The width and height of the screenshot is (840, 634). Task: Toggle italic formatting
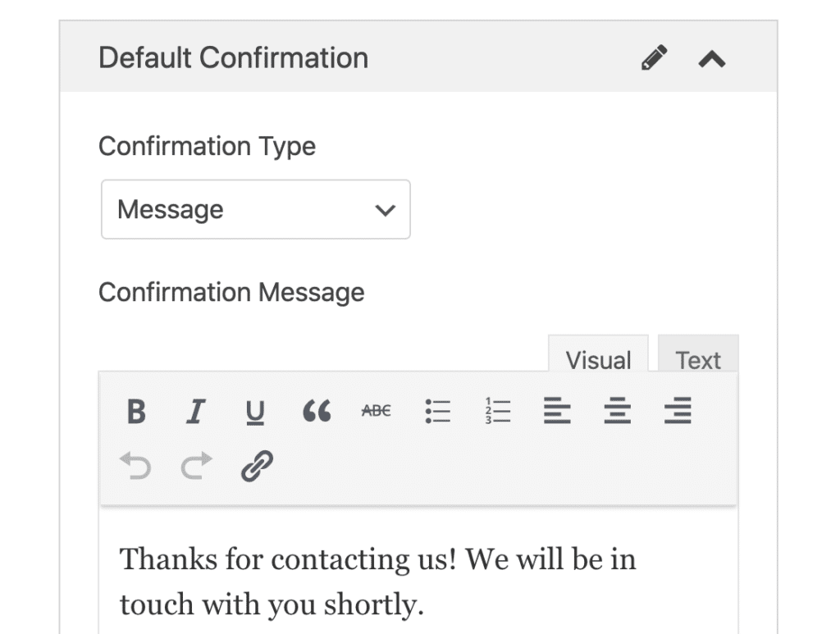tap(195, 411)
